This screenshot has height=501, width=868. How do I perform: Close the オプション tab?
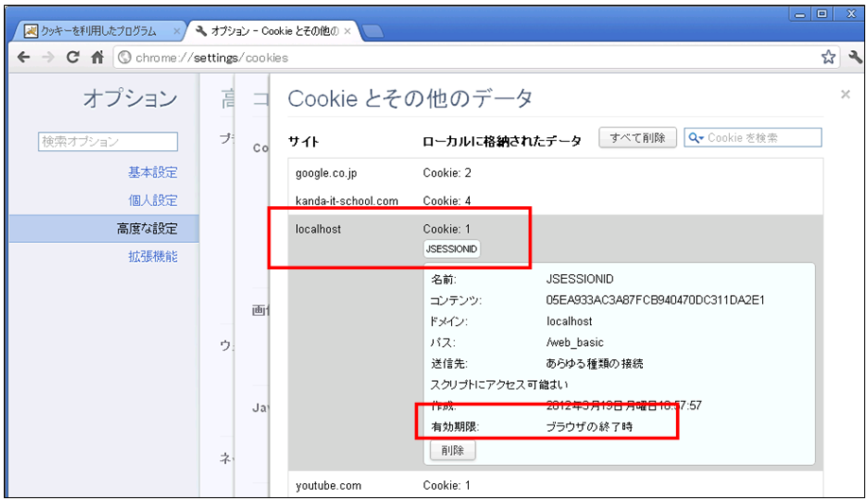click(347, 31)
